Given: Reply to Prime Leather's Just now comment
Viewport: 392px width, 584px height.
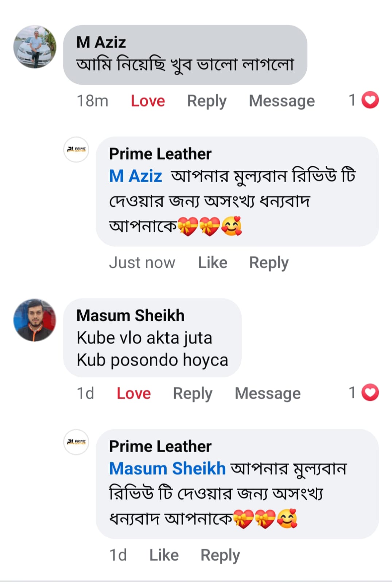Looking at the screenshot, I should coord(269,263).
